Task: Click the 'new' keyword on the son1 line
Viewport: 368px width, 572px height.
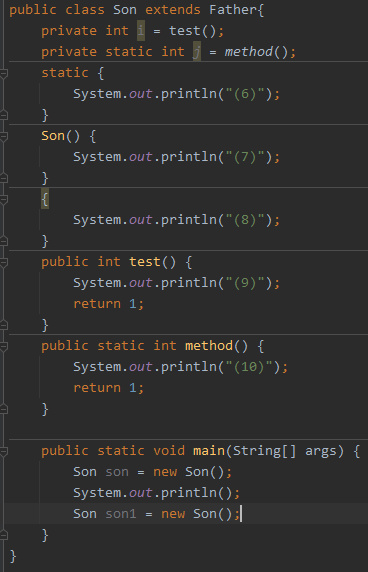Action: 173,514
